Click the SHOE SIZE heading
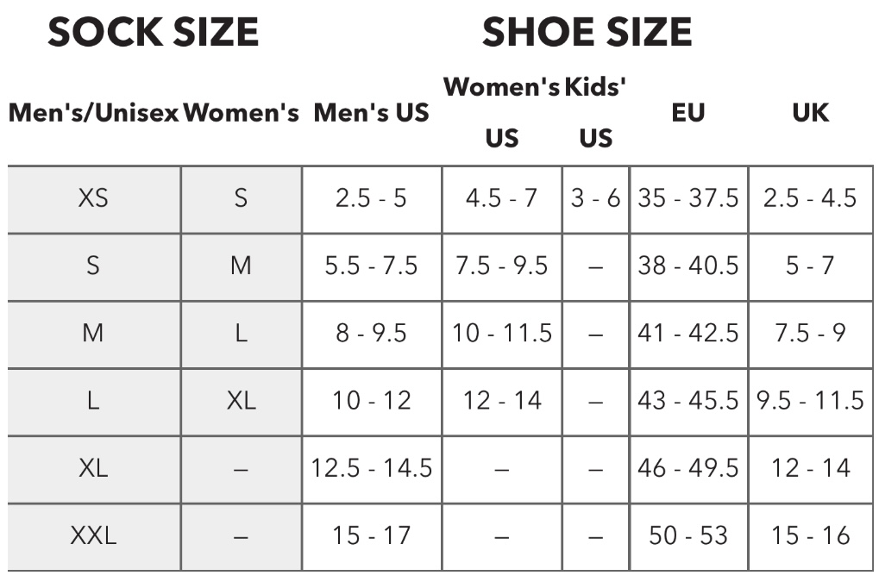 (587, 33)
